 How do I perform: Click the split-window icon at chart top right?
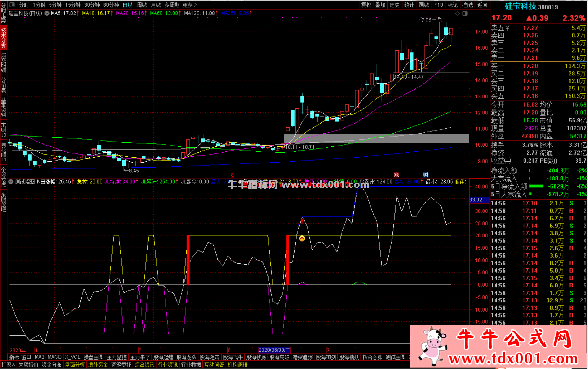(465, 13)
